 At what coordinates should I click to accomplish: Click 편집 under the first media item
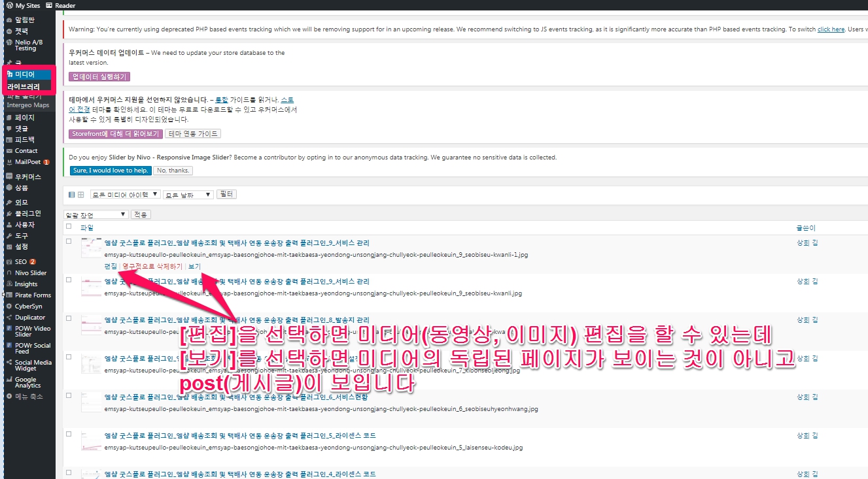(111, 267)
